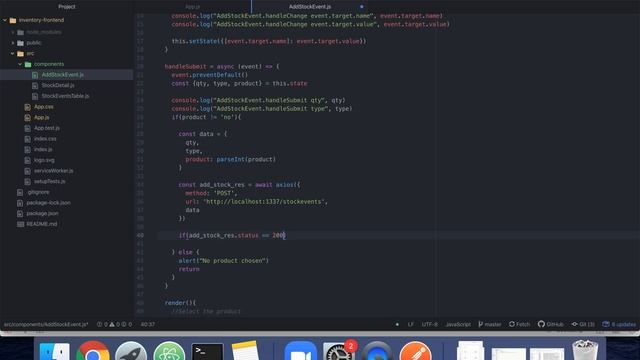This screenshot has width=640, height=360.
Task: Click line number 40 in gutter
Action: (140, 235)
